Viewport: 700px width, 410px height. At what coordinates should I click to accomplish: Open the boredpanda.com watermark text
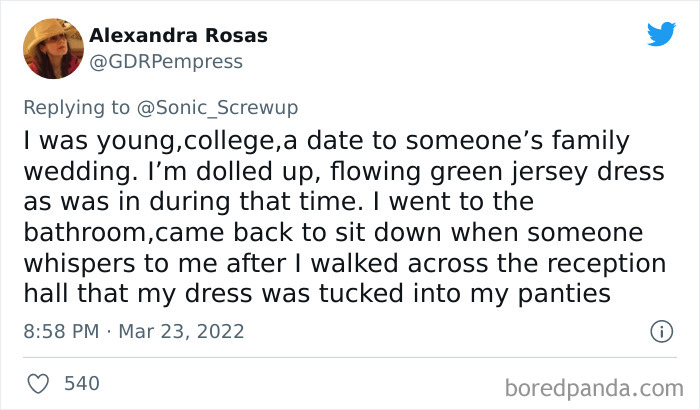coord(600,384)
